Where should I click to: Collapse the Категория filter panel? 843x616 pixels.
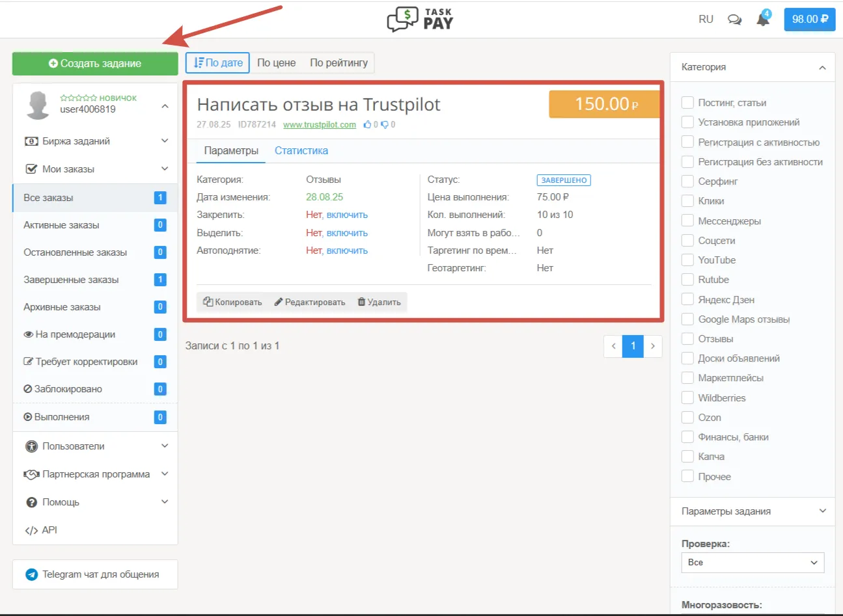click(x=822, y=67)
